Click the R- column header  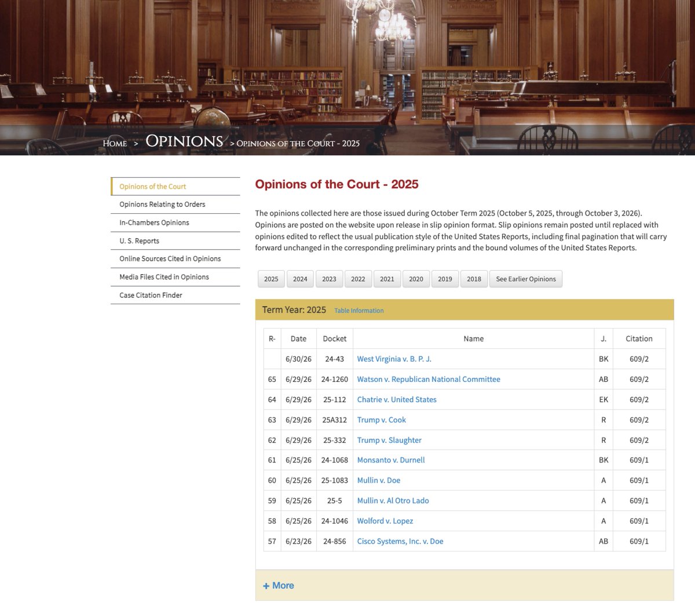point(272,339)
